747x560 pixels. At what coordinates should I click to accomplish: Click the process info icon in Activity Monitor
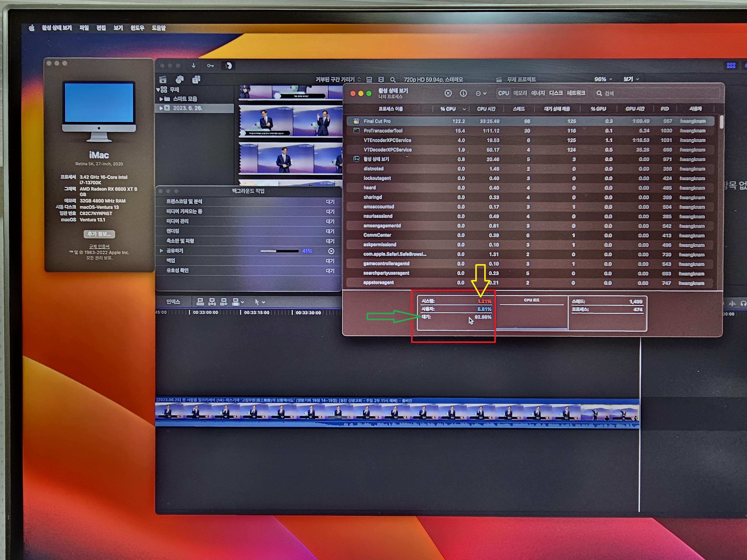pos(463,93)
